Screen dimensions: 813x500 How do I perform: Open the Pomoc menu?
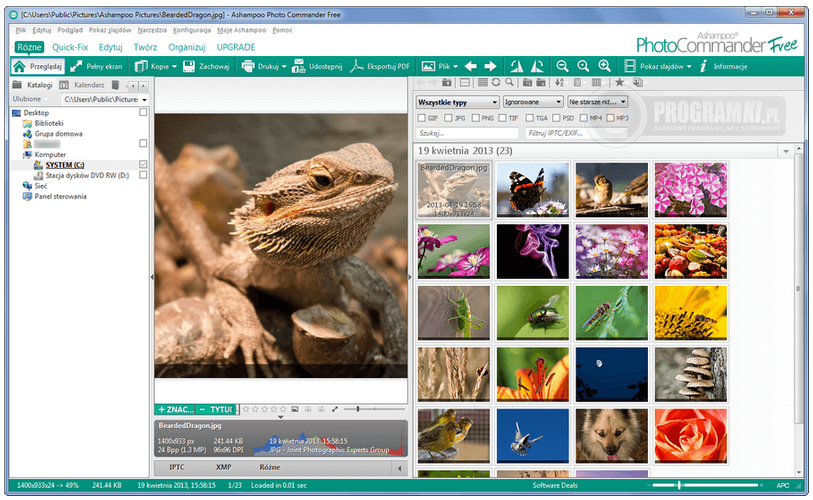282,30
